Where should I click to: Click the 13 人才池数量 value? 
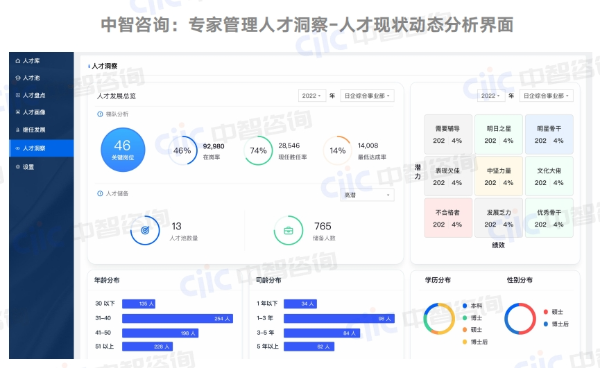pyautogui.click(x=176, y=226)
